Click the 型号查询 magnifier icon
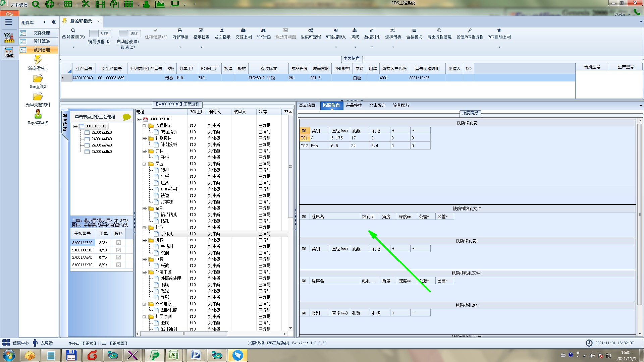 click(73, 31)
